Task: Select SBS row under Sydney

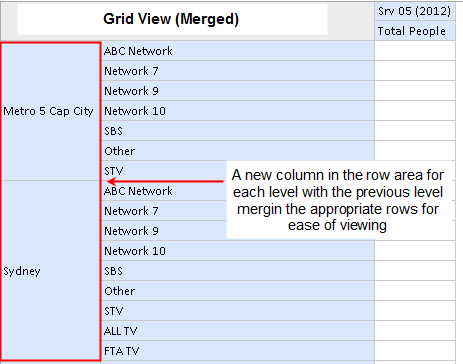Action: click(238, 271)
